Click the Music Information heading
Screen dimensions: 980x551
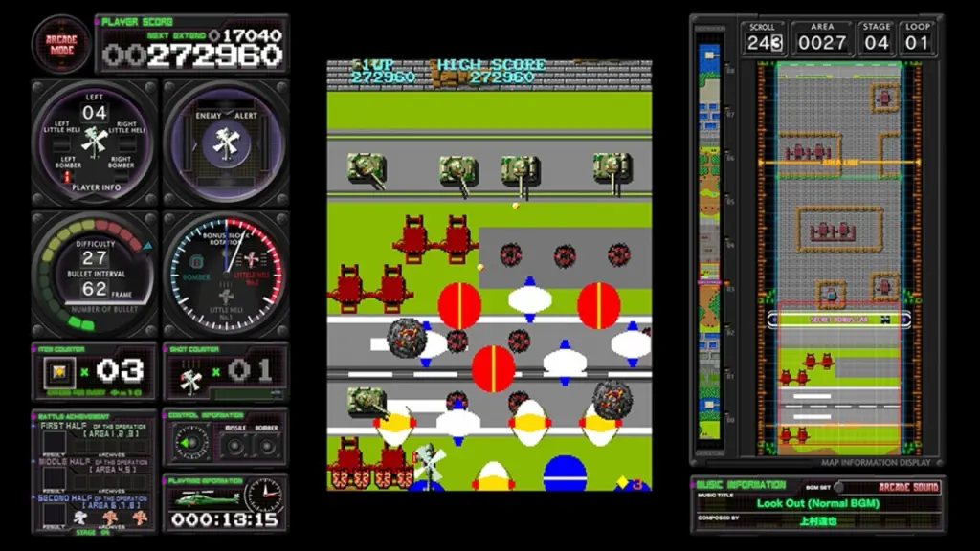pos(741,485)
